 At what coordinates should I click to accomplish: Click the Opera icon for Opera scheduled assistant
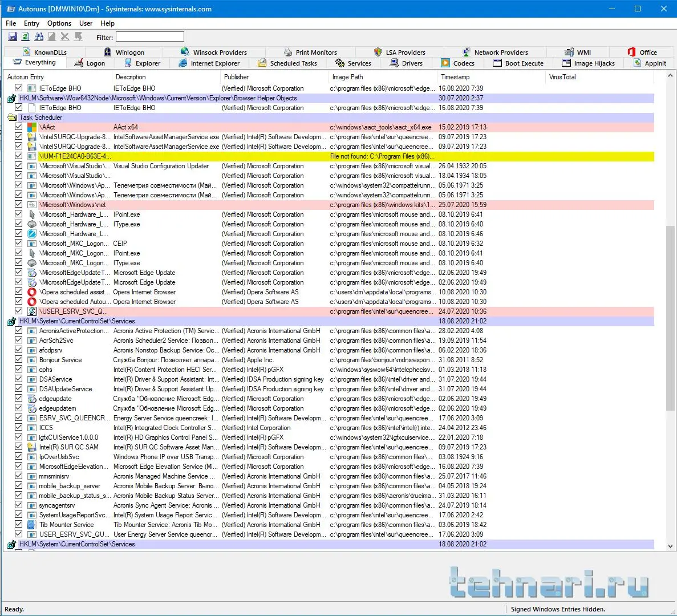32,292
